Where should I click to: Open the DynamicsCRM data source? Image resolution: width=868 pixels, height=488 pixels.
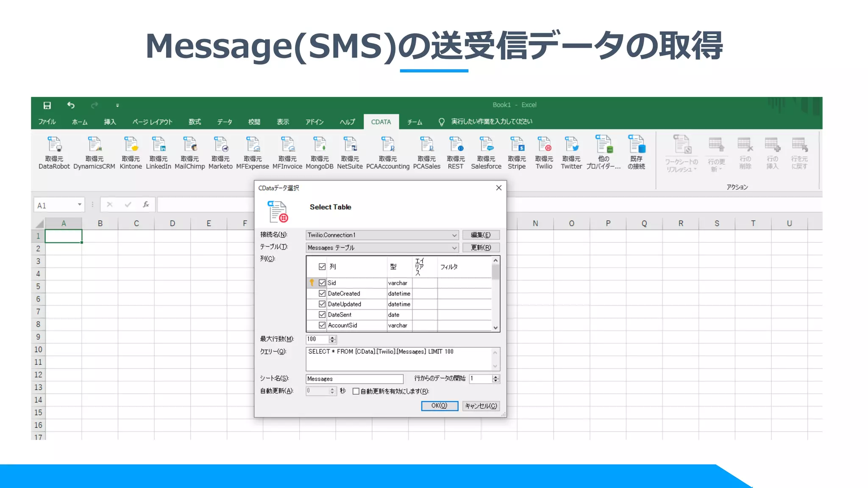tap(94, 152)
